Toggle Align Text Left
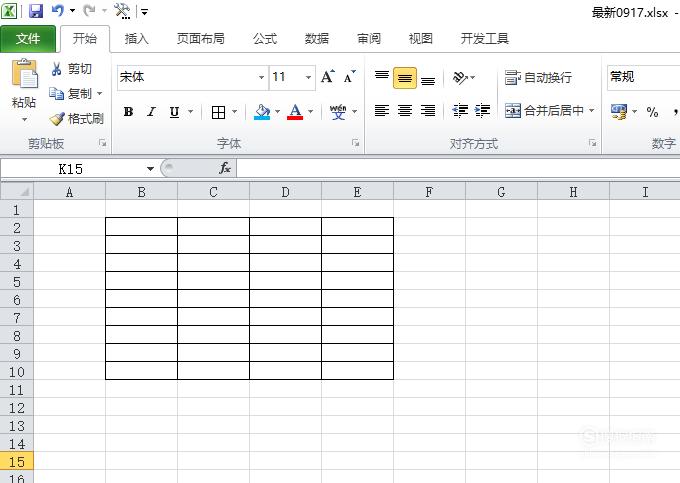The height and width of the screenshot is (483, 680). [382, 111]
